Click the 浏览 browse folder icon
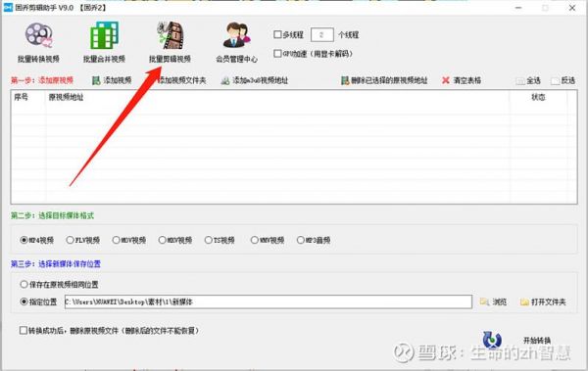 click(x=484, y=301)
